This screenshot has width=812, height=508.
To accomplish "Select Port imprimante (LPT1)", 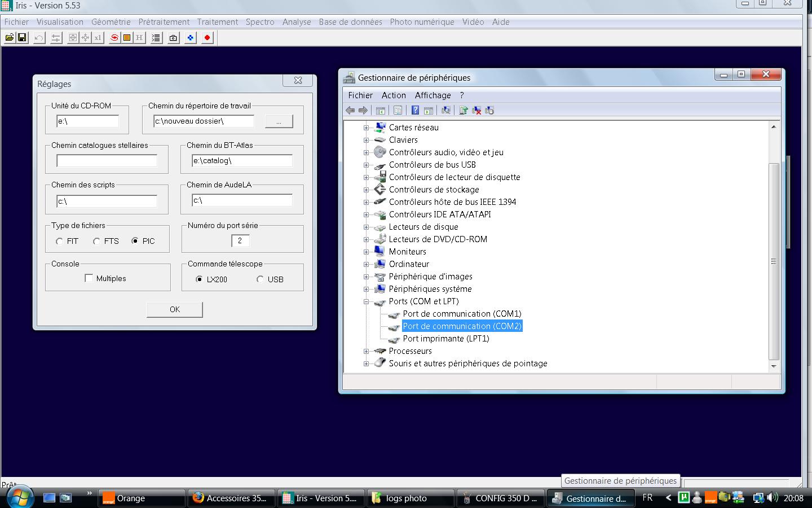I will tap(446, 339).
